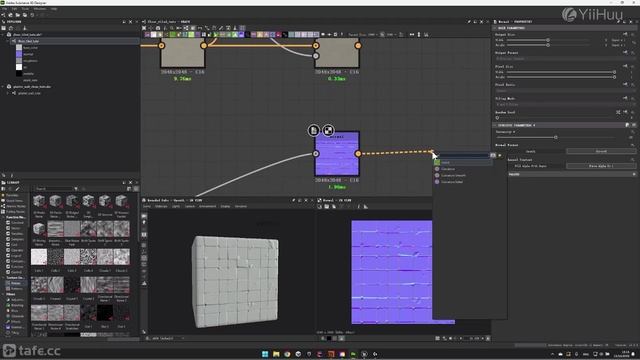Select base_color output in Explorer tree

coord(30,48)
